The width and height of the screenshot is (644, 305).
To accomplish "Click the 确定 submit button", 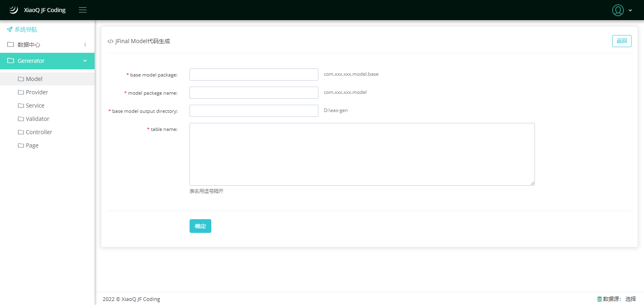I will click(200, 226).
